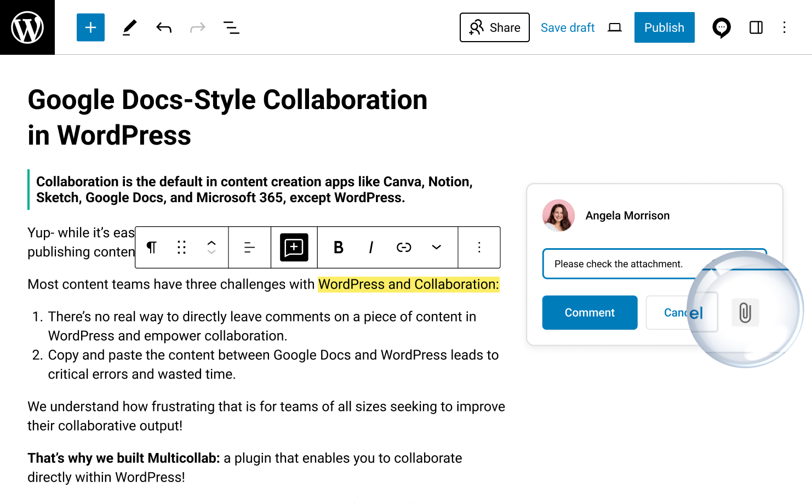Toggle the settings sidebar panel

tap(756, 27)
